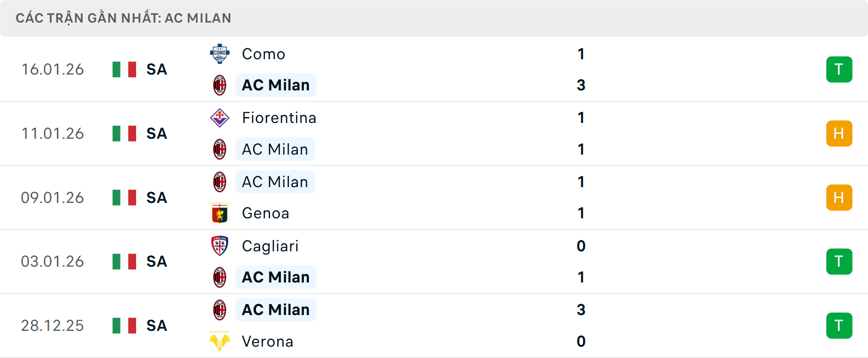Open the Genoa club crest
The height and width of the screenshot is (358, 868).
point(220,213)
